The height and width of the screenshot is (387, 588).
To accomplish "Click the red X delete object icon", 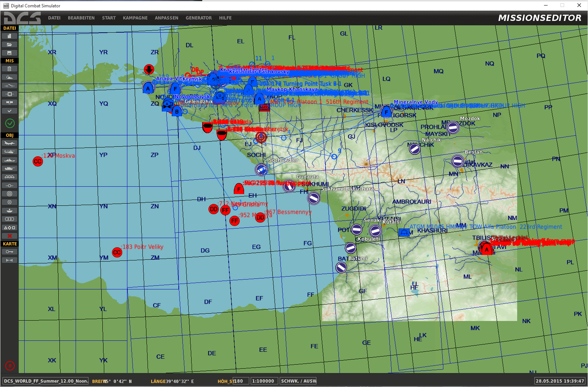I will point(10,236).
